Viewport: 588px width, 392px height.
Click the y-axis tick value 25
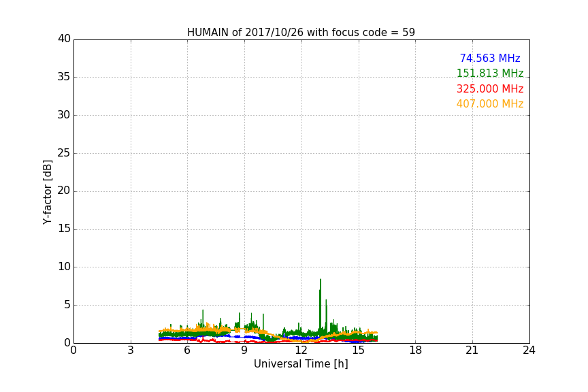[64, 153]
